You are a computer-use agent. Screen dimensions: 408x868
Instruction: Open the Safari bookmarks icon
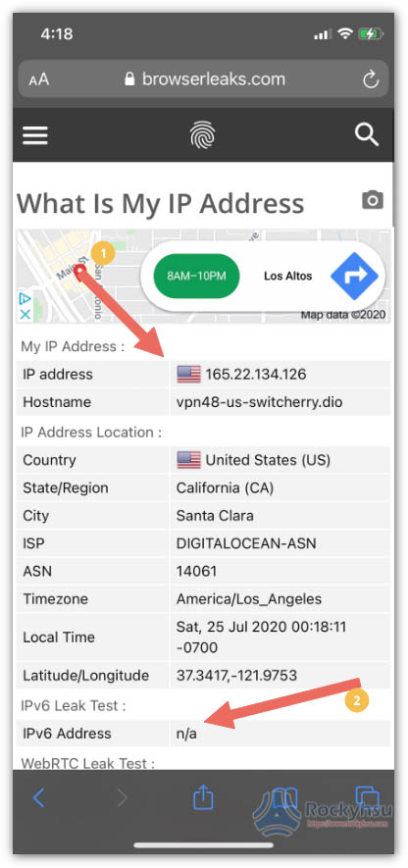pyautogui.click(x=285, y=798)
